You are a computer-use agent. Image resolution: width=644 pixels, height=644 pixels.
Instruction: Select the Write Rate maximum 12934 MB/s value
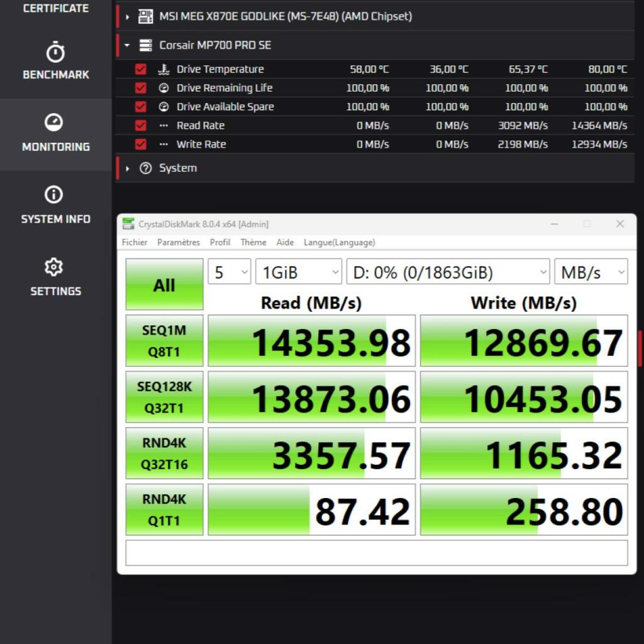click(599, 145)
